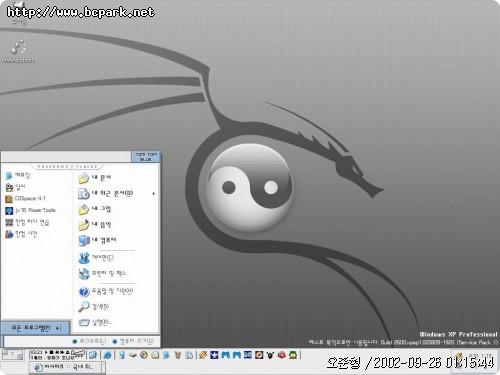Open 내 문서 (My Documents) folder
500x375 pixels.
tap(94, 178)
